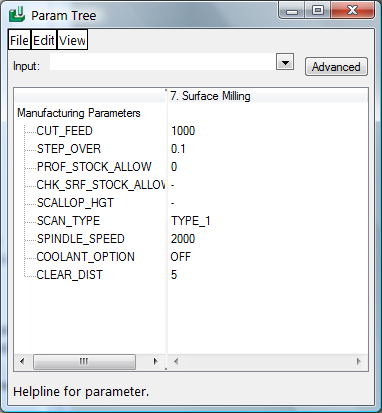Focus the Input text field

pos(163,62)
